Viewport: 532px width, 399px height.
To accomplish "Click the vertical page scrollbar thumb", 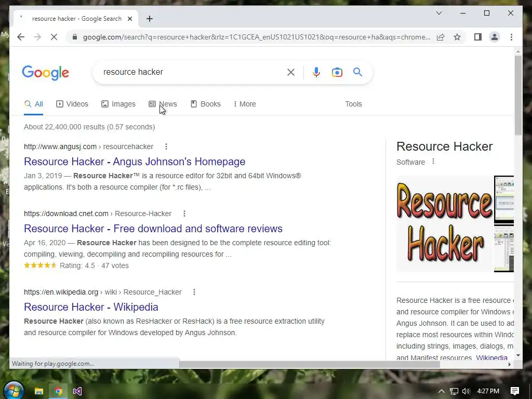I will click(518, 95).
